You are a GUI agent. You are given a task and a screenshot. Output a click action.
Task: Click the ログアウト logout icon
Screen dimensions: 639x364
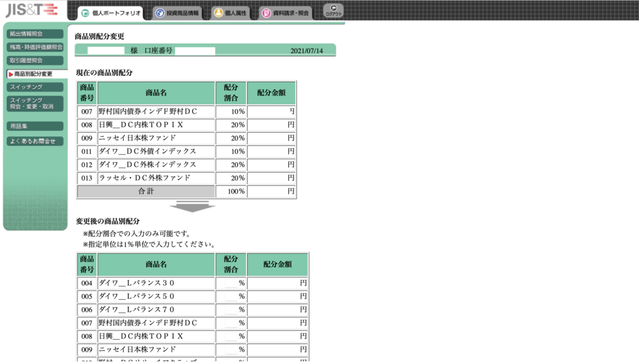tap(333, 10)
